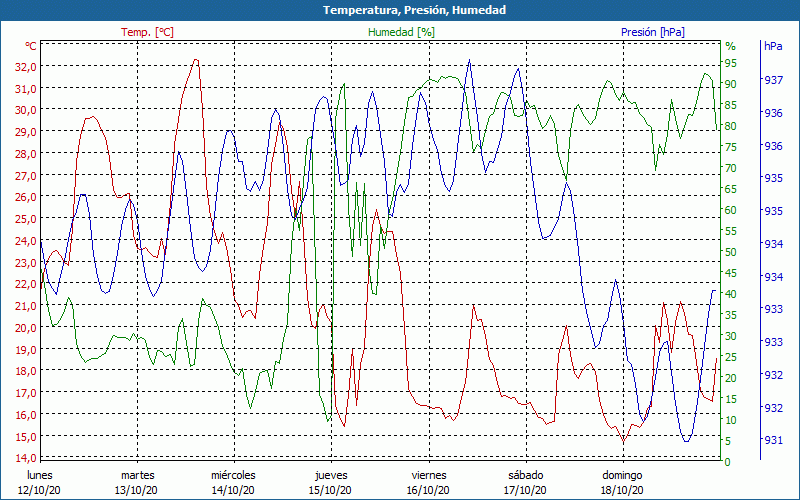This screenshot has height=500, width=800.
Task: Click the 'lunes' day label
Action: (x=39, y=476)
